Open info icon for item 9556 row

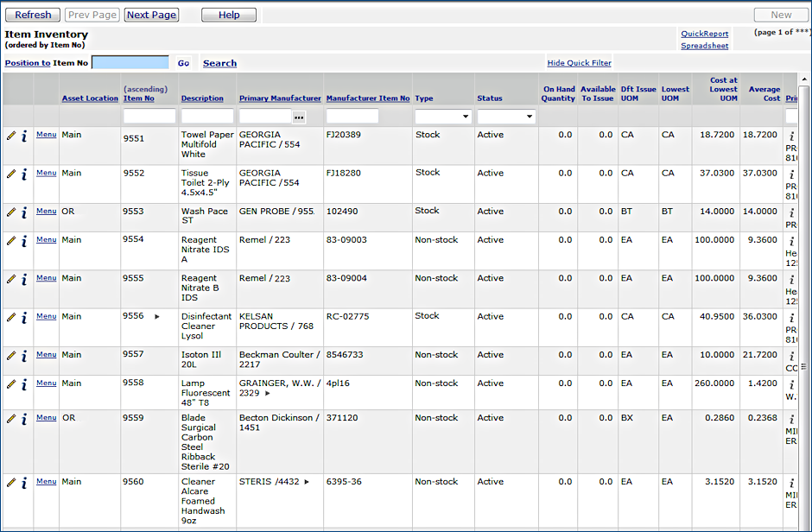[24, 317]
